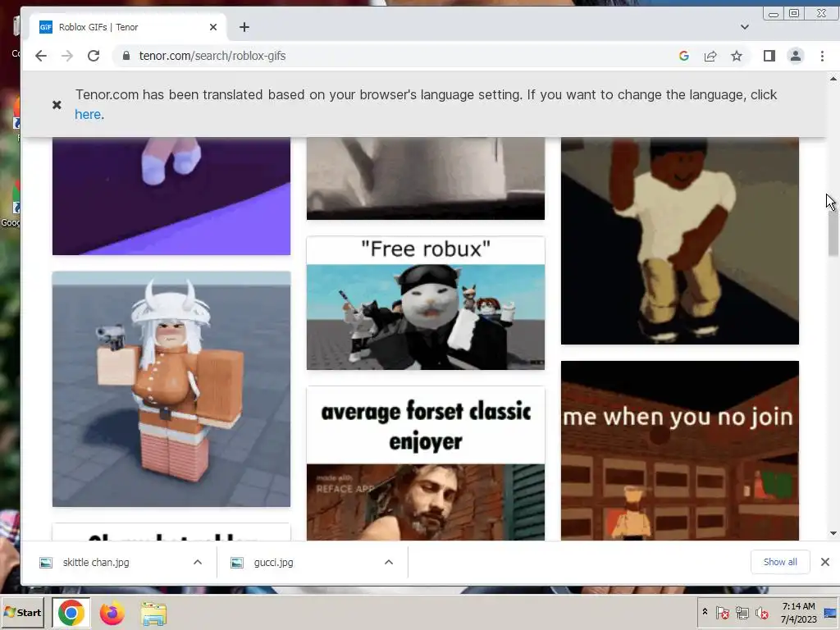Launch Firefox from the taskbar
The height and width of the screenshot is (630, 840).
point(112,613)
